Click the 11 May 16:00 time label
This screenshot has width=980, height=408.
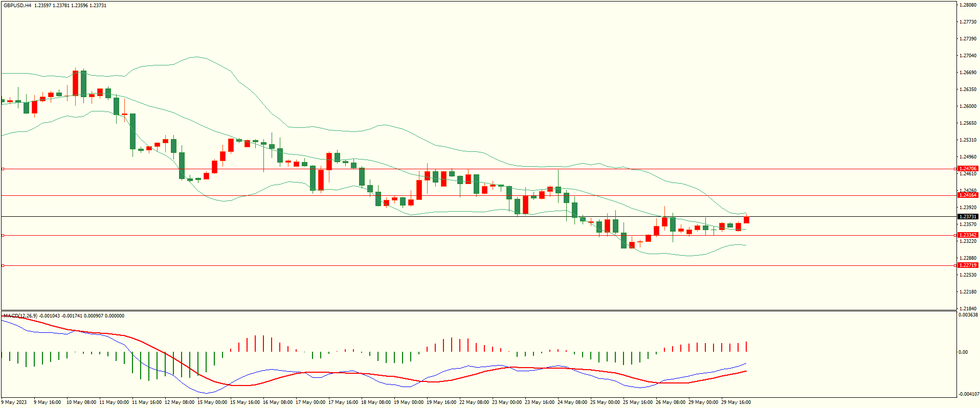pos(147,402)
